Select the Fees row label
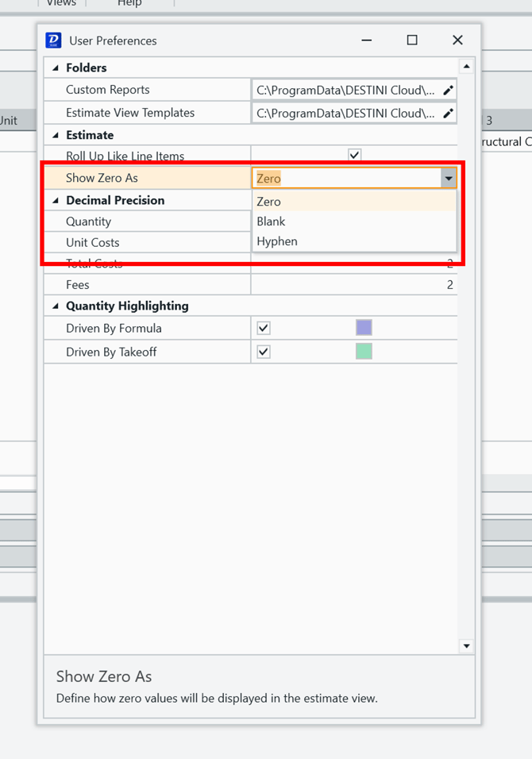Viewport: 532px width, 759px height. click(x=78, y=284)
